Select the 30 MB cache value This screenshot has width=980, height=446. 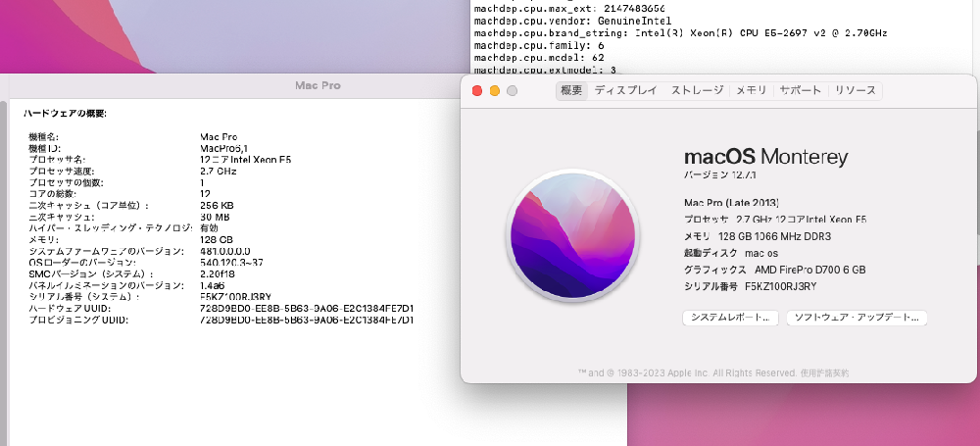[x=215, y=217]
